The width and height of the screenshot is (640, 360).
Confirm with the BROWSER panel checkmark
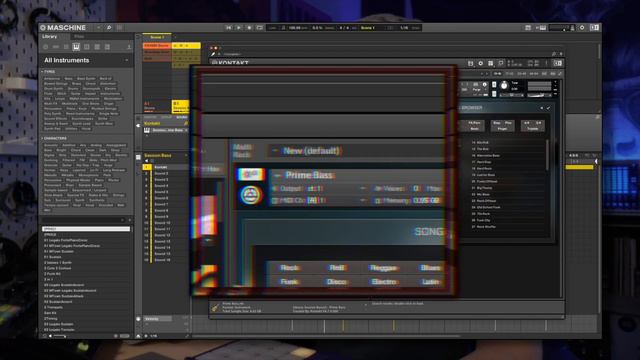coord(548,108)
